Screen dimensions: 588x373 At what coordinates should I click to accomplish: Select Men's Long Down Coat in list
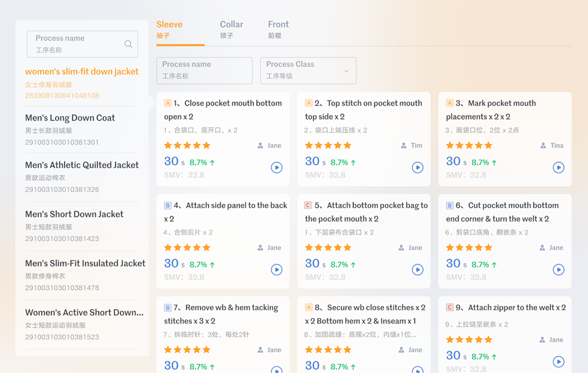pos(70,118)
